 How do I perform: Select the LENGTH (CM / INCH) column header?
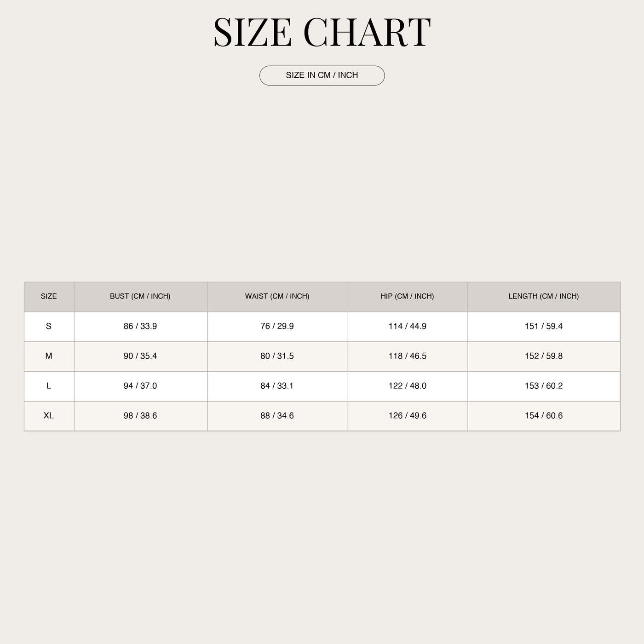[x=544, y=296]
